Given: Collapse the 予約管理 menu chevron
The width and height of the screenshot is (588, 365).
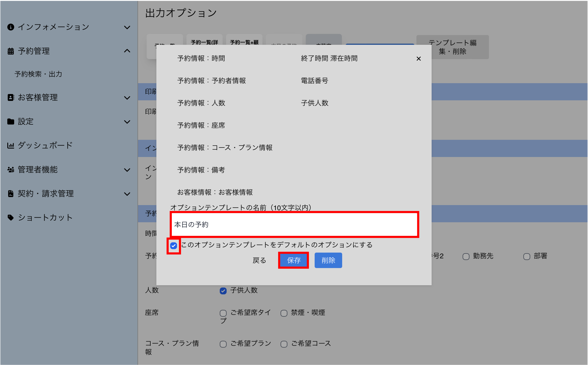Looking at the screenshot, I should point(127,51).
